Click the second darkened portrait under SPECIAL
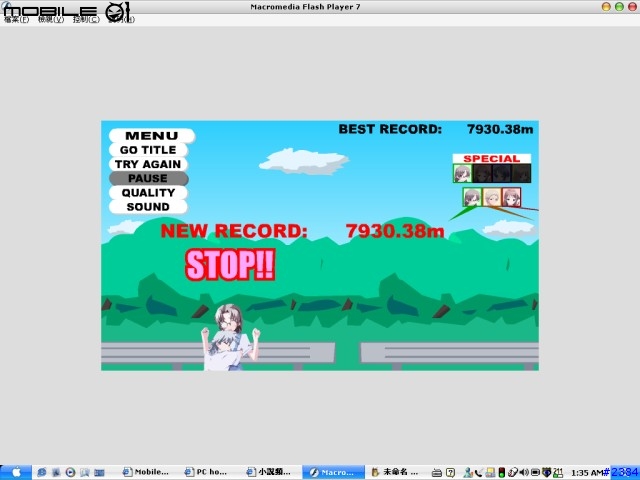The image size is (640, 480). pyautogui.click(x=482, y=173)
